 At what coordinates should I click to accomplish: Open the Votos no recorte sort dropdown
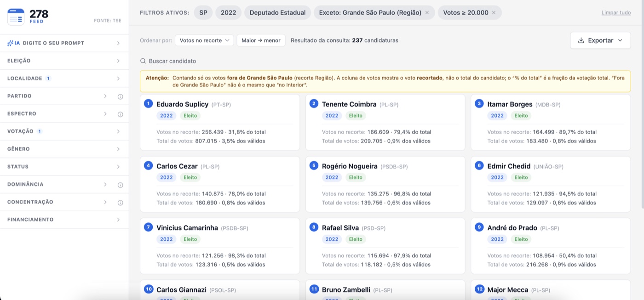pos(204,40)
